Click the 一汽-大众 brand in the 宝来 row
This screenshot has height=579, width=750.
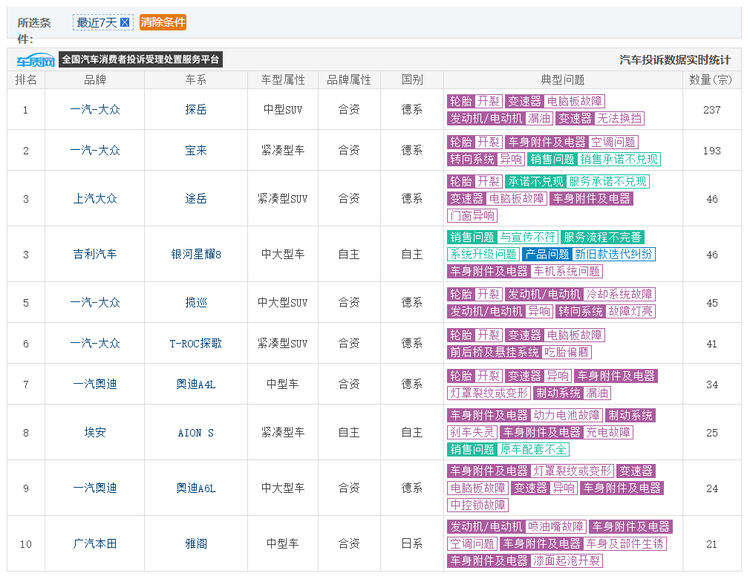coord(95,150)
